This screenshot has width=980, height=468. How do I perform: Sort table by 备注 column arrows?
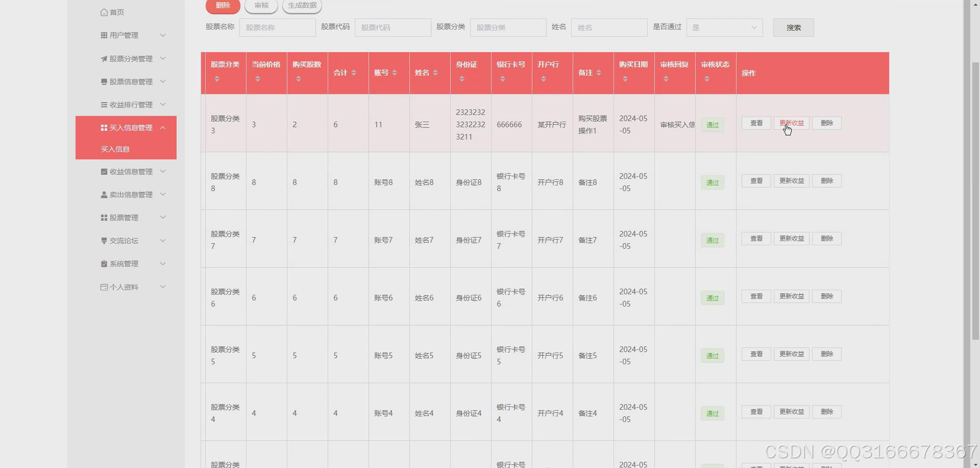599,73
